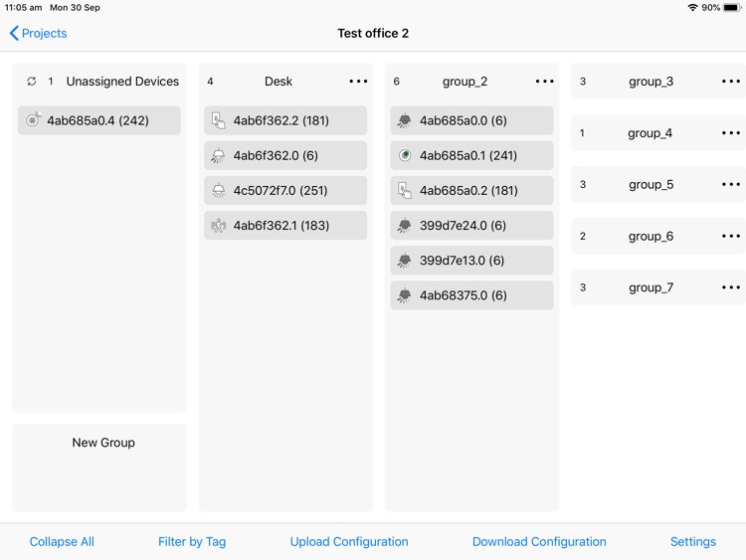Open the group_7 more options

pyautogui.click(x=731, y=287)
